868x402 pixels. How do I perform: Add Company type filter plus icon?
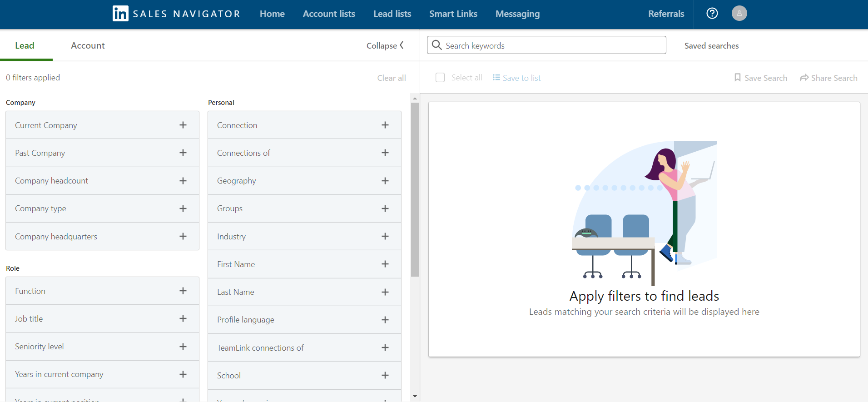183,208
